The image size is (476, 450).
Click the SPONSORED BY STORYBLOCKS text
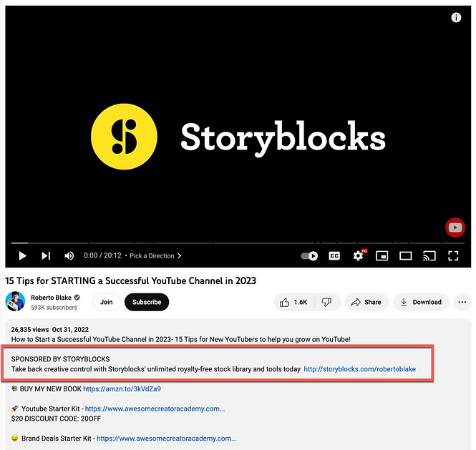point(60,359)
